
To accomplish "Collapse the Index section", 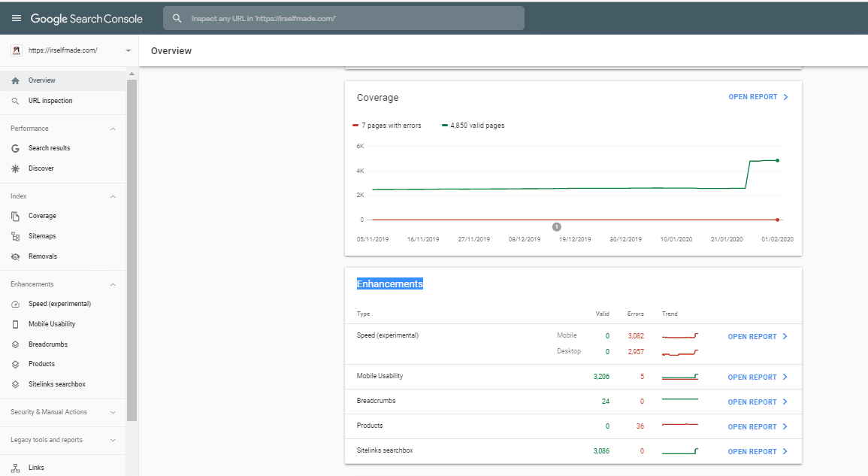I will pyautogui.click(x=113, y=196).
